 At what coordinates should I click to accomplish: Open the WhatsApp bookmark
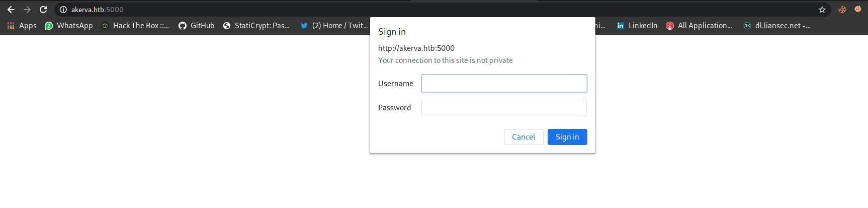pos(69,26)
